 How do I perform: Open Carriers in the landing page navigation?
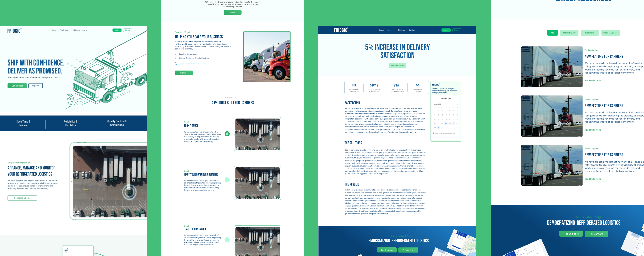click(85, 30)
